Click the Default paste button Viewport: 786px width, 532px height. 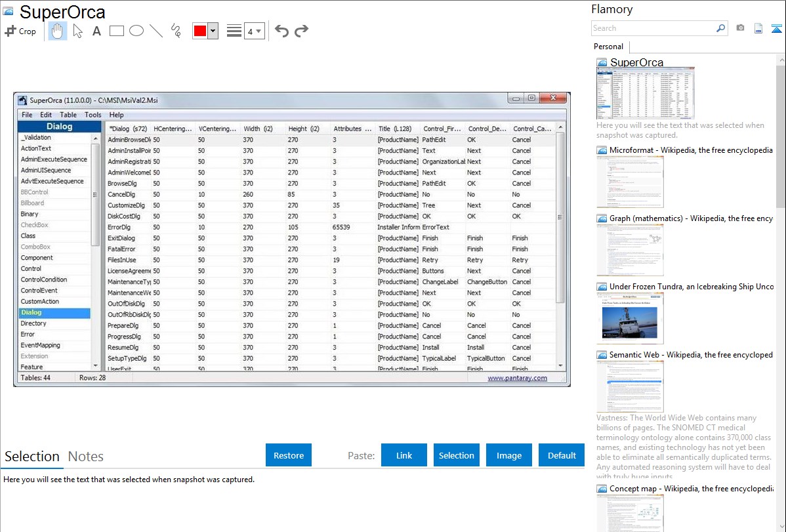click(562, 455)
